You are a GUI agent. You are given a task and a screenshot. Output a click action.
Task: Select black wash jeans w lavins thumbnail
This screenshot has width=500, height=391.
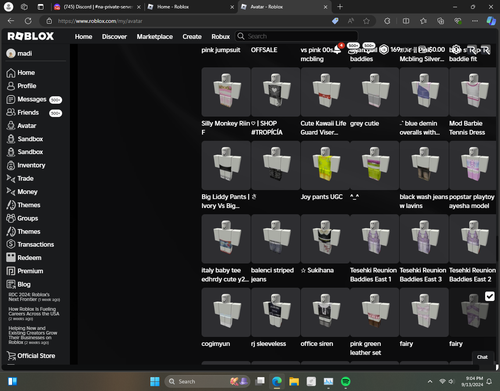point(424,165)
